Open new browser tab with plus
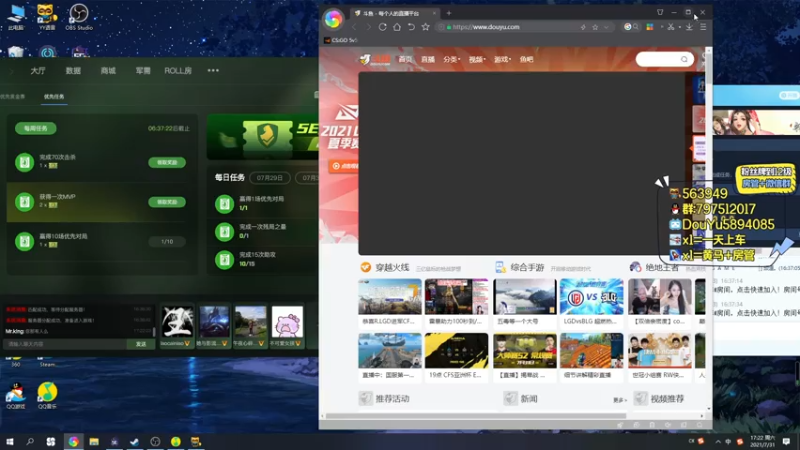The image size is (800, 450). [x=449, y=13]
